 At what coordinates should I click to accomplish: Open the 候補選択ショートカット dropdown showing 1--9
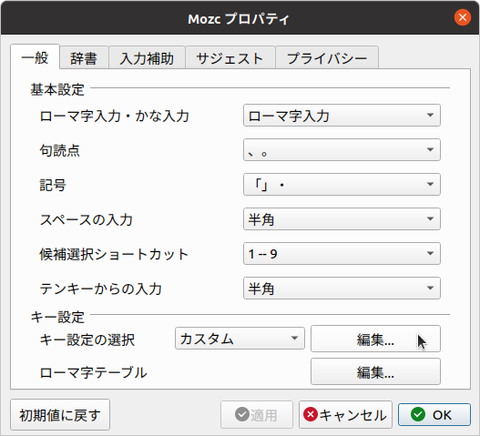coord(342,254)
